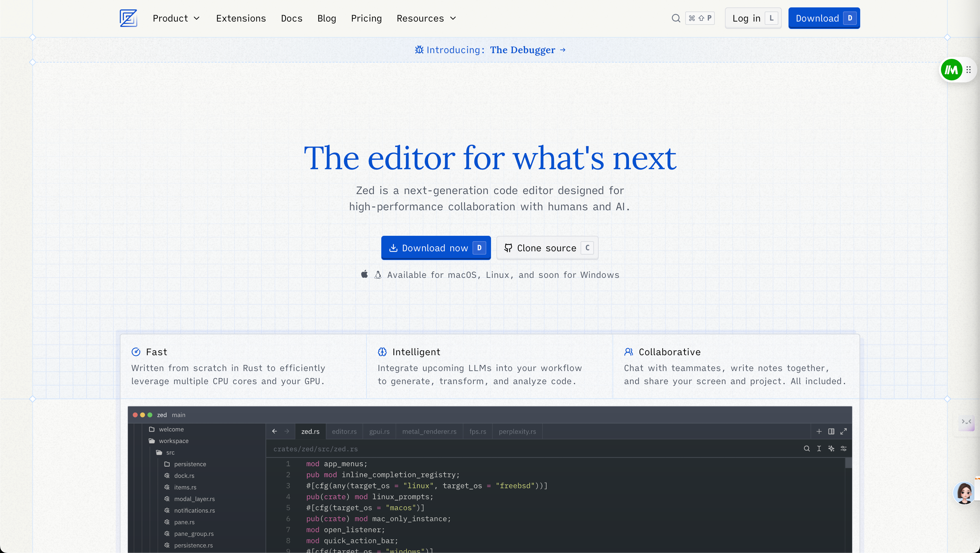980x553 pixels.
Task: Click the Apple logo under download buttons
Action: coord(364,274)
